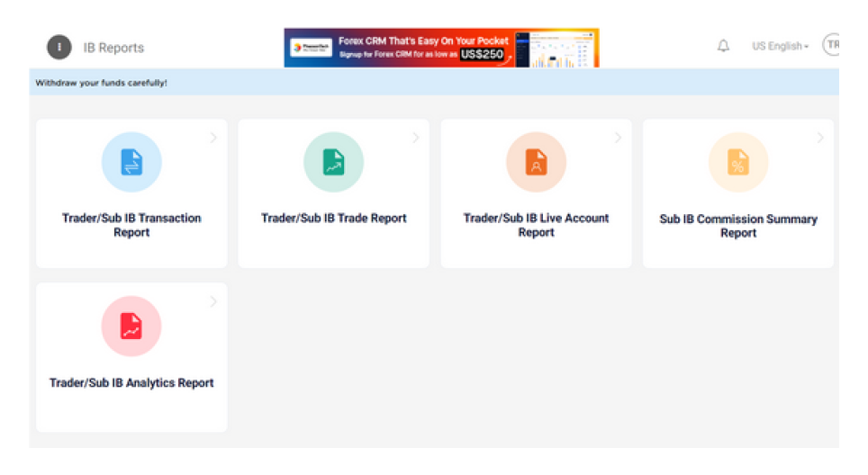868x475 pixels.
Task: Click the green Trade Report chart icon
Action: click(333, 163)
